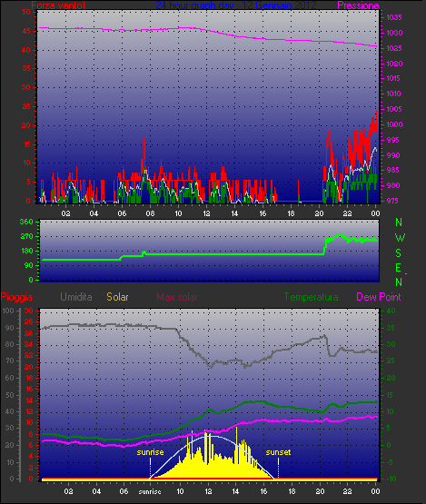The image size is (426, 504).
Task: Click the 985 pressure axis value
Action: [393, 170]
